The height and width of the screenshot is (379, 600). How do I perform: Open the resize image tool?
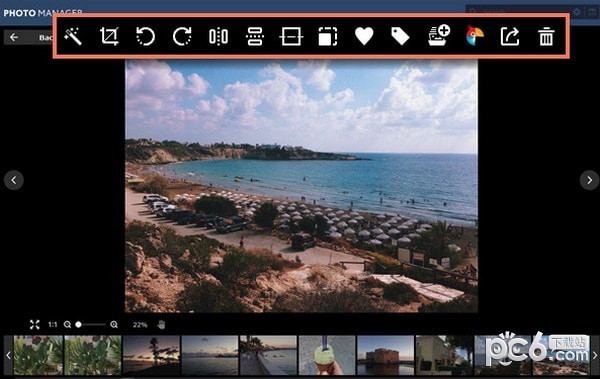(x=328, y=37)
